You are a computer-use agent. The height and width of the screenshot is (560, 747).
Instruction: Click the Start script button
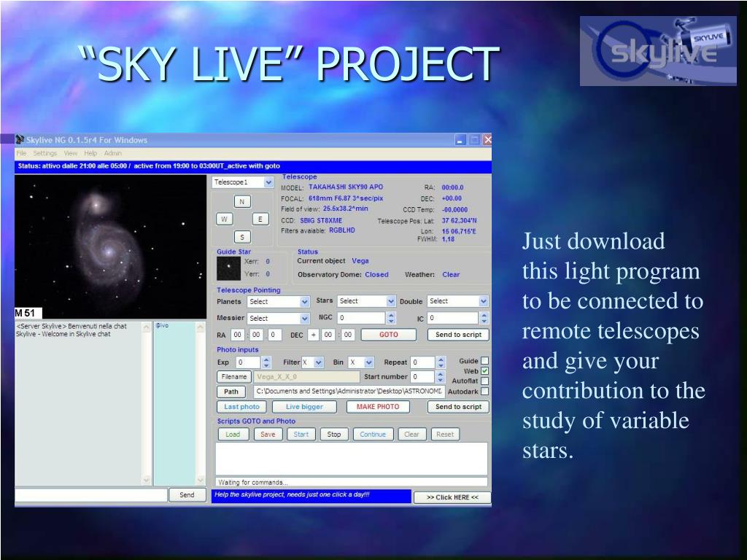pos(301,435)
